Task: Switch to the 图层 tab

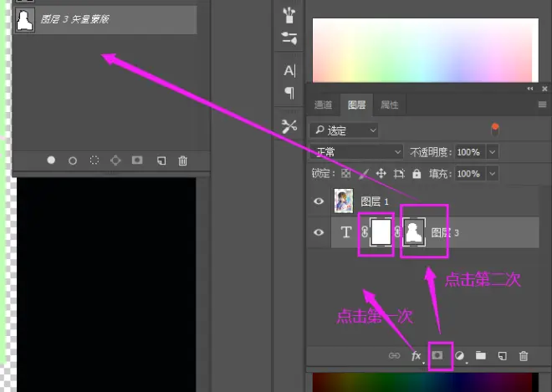Action: (356, 104)
